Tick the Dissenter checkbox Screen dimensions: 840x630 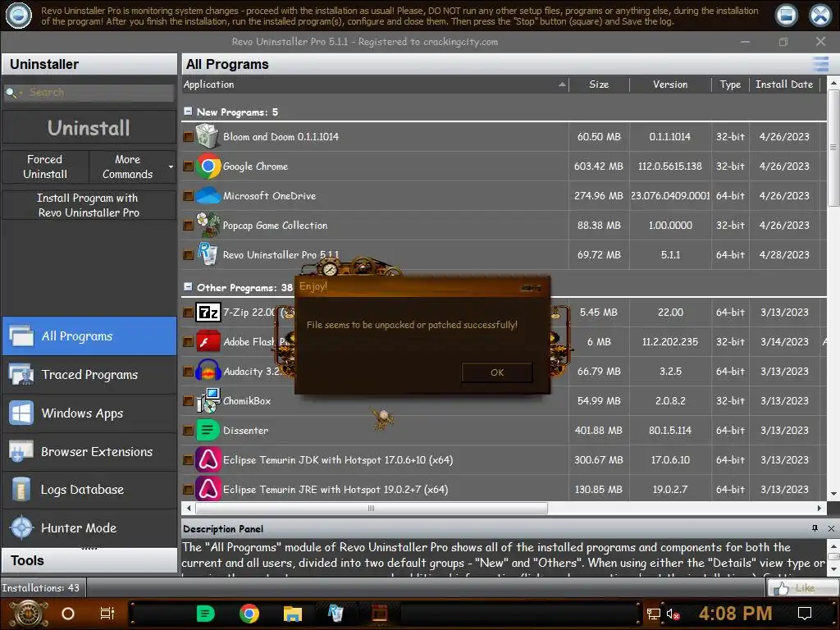point(188,430)
